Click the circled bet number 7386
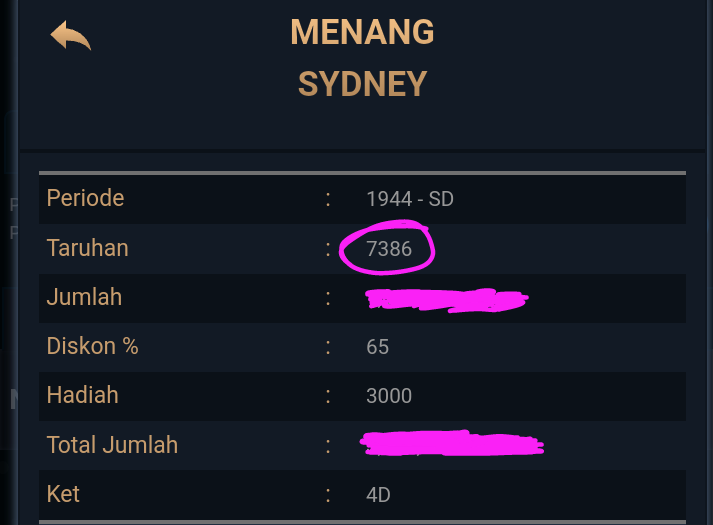 click(x=389, y=249)
